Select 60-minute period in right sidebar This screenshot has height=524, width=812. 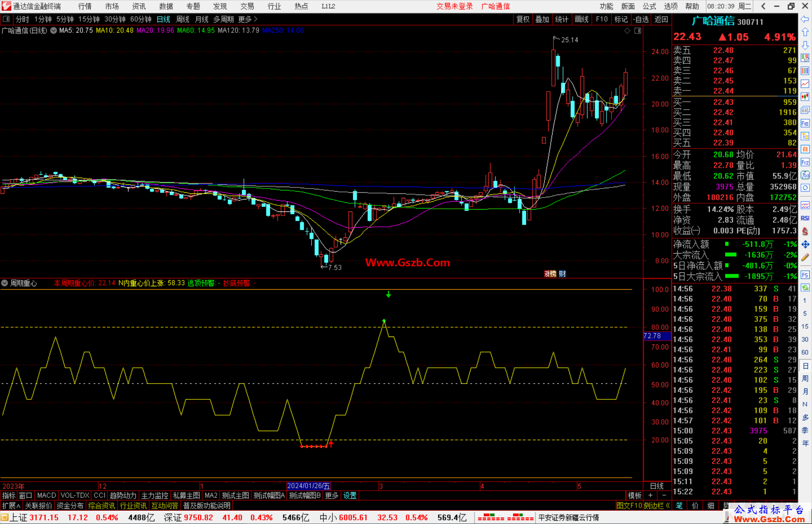(805, 352)
